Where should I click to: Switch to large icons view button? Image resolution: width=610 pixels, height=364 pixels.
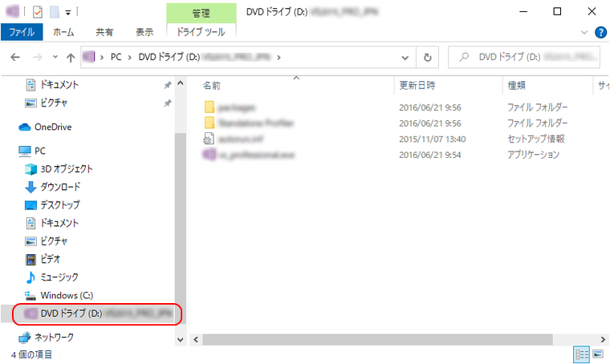pos(598,354)
